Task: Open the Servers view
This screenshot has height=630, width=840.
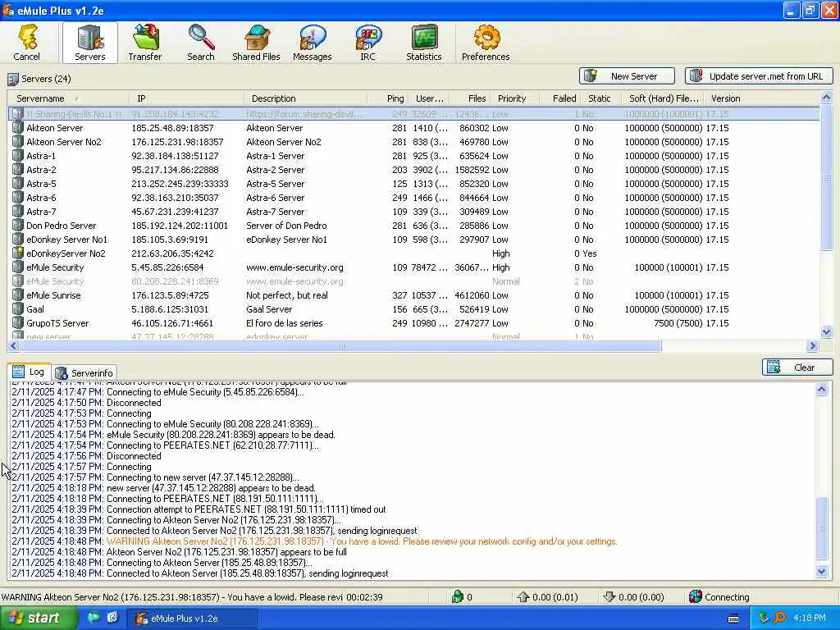Action: tap(89, 43)
